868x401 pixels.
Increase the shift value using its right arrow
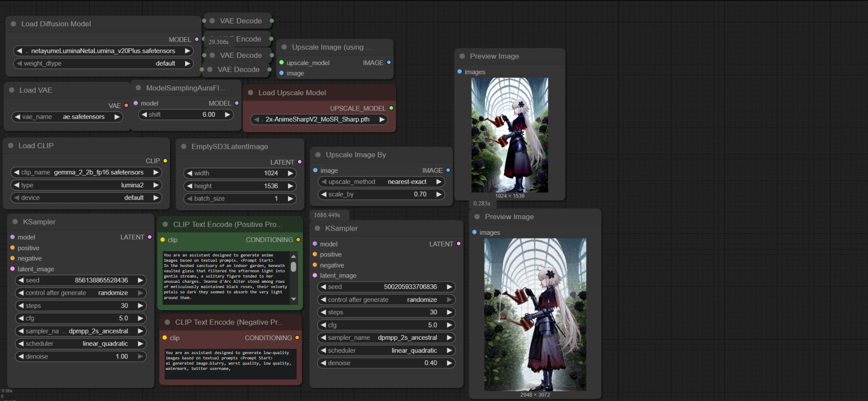point(228,115)
